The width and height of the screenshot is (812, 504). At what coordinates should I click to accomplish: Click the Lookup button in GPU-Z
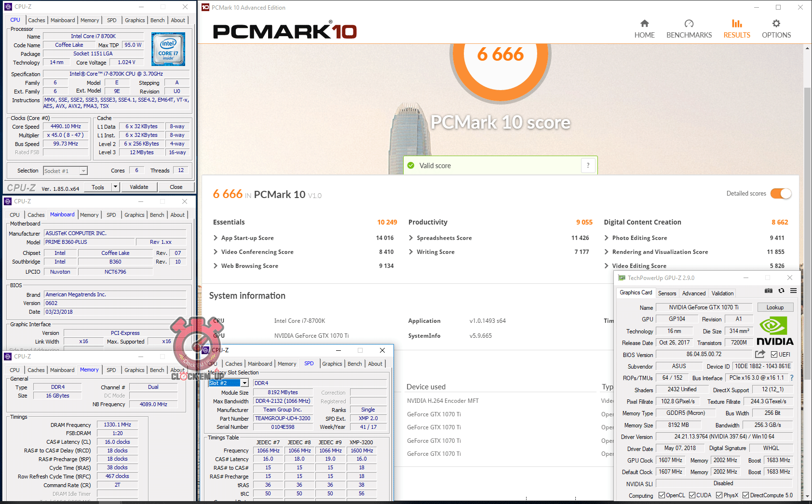[775, 307]
